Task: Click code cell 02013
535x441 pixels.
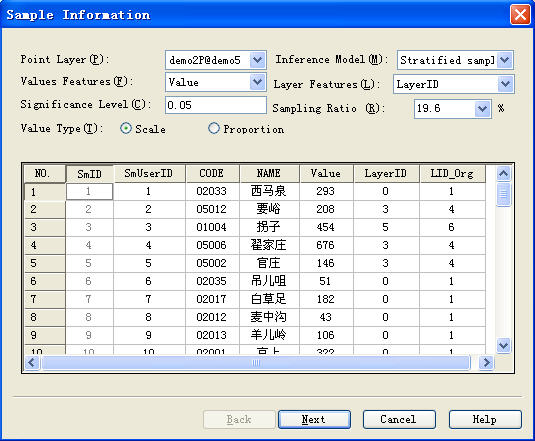Action: click(212, 335)
